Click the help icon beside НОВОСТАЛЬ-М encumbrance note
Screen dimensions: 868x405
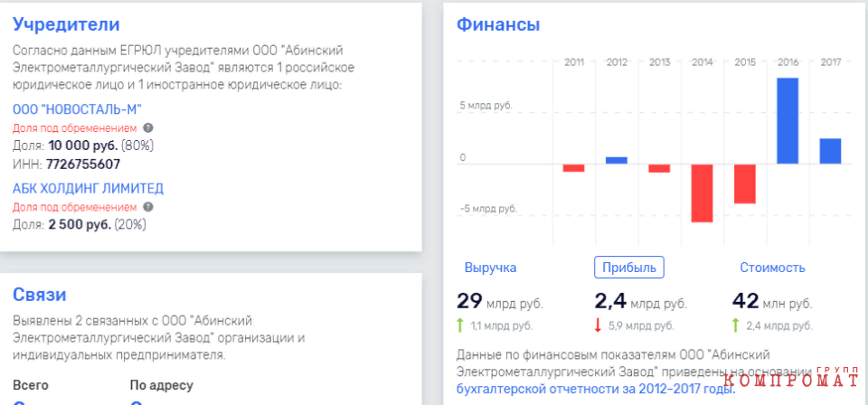[147, 127]
